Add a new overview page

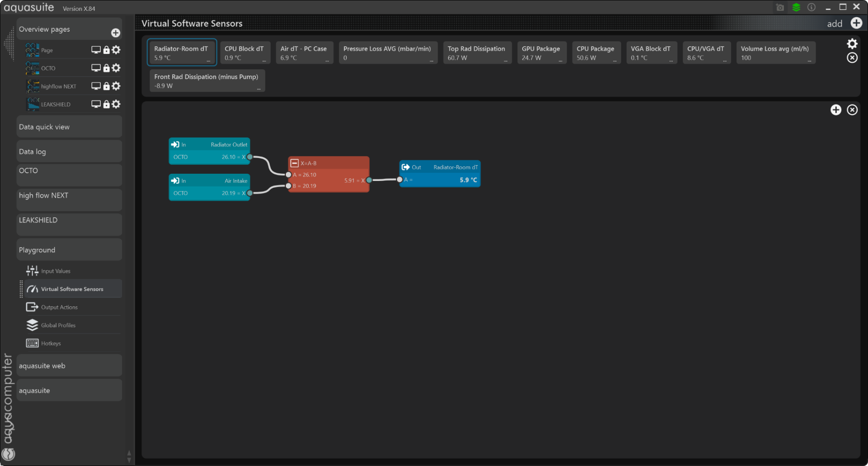pyautogui.click(x=116, y=33)
